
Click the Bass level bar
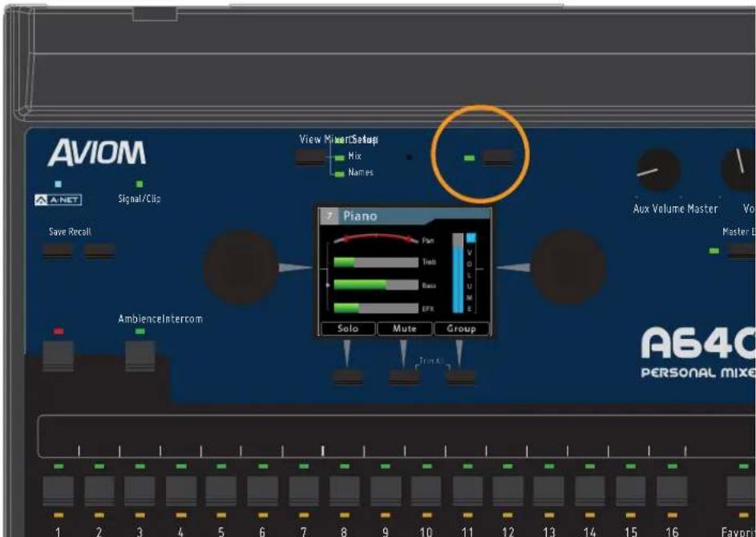376,285
